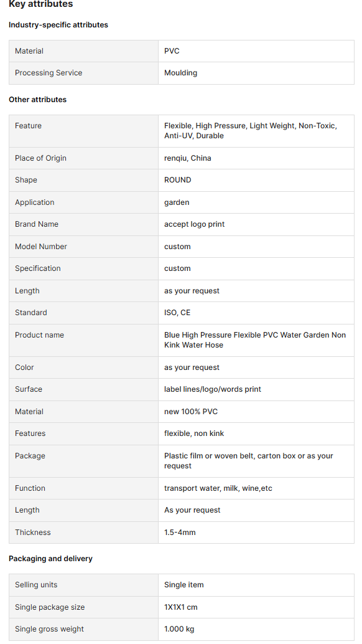Image resolution: width=362 pixels, height=644 pixels.
Task: Click renqiu, China origin value
Action: point(187,158)
